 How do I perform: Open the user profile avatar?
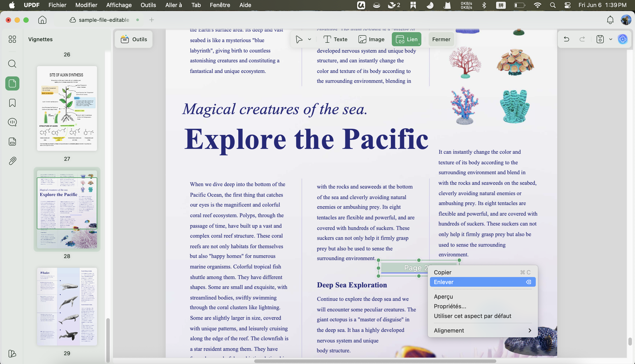626,20
